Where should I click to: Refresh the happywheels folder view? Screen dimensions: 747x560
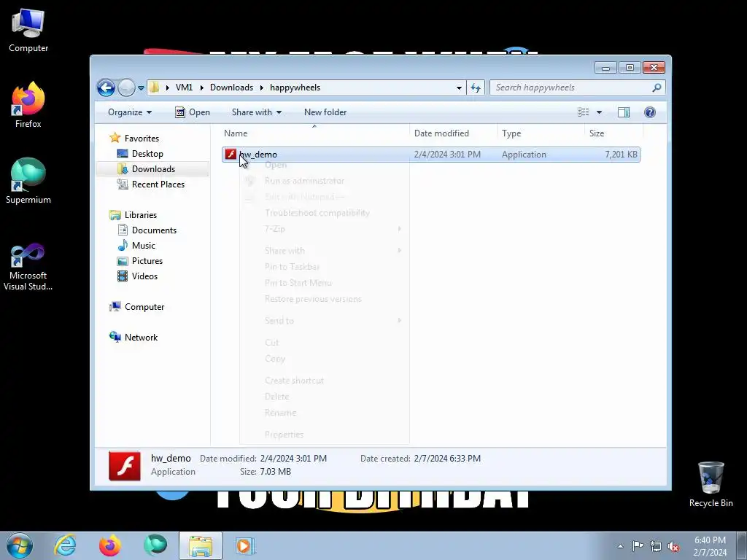click(476, 87)
